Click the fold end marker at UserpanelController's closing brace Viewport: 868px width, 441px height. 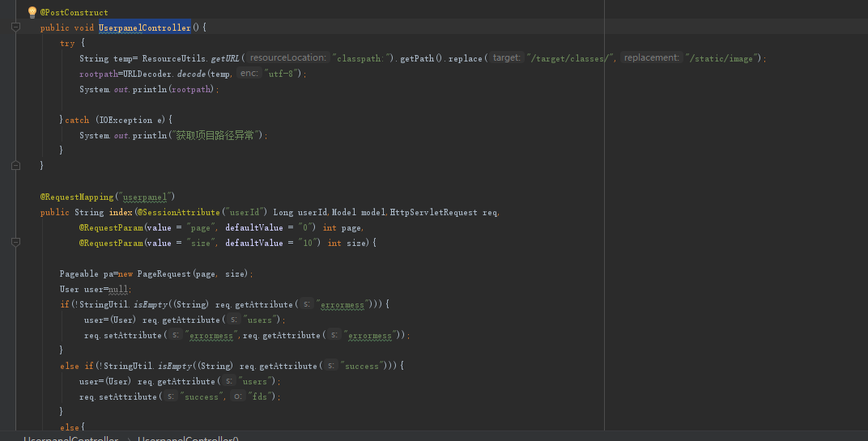(x=15, y=165)
